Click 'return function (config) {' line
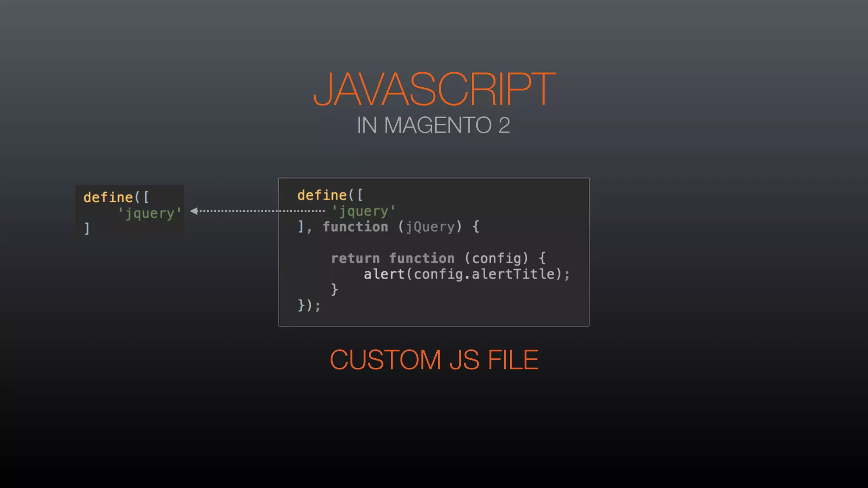Image resolution: width=868 pixels, height=488 pixels. pyautogui.click(x=438, y=258)
